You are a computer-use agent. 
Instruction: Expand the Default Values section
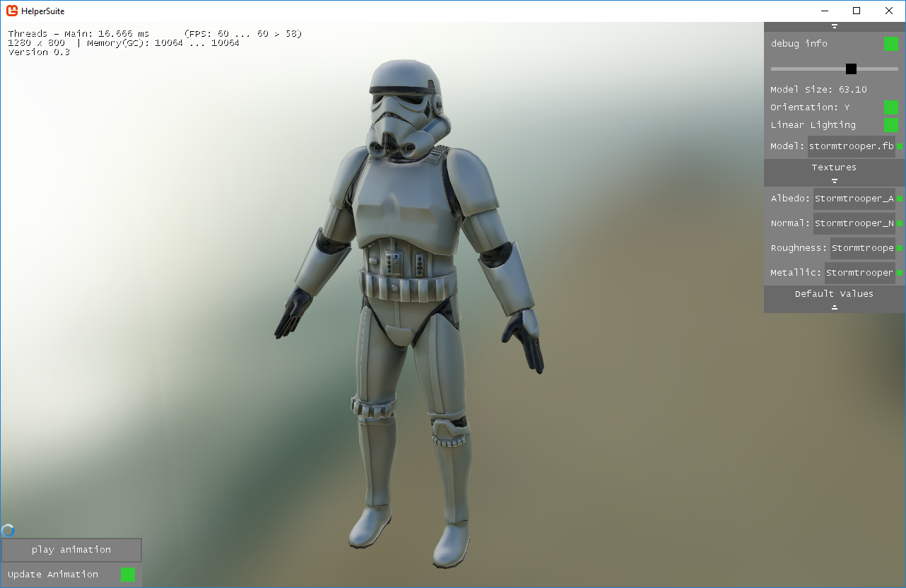point(835,298)
